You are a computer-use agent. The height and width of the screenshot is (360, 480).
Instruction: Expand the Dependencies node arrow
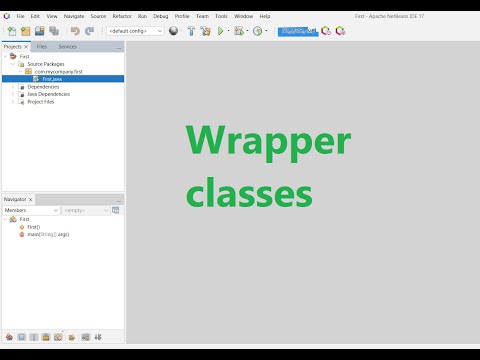coord(13,87)
